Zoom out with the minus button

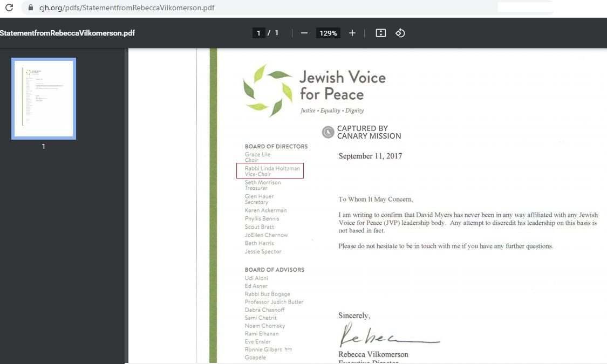tap(304, 33)
